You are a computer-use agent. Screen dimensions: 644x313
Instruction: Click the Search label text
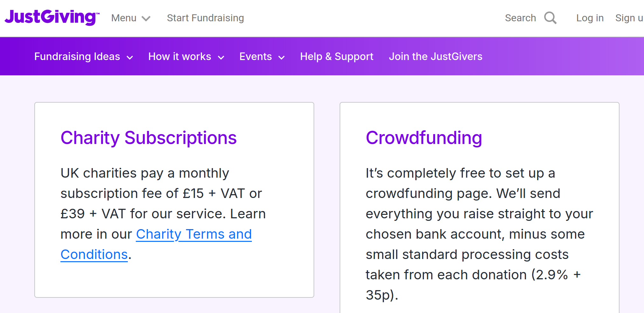pyautogui.click(x=520, y=18)
